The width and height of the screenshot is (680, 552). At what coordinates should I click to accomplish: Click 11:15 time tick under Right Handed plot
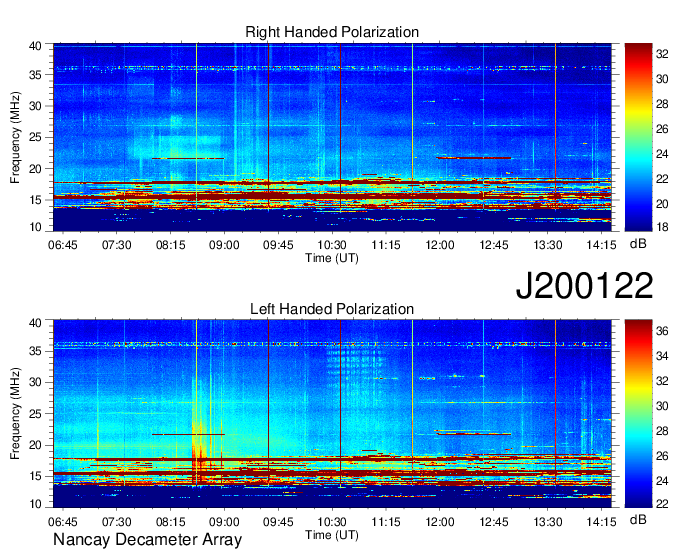(x=386, y=245)
